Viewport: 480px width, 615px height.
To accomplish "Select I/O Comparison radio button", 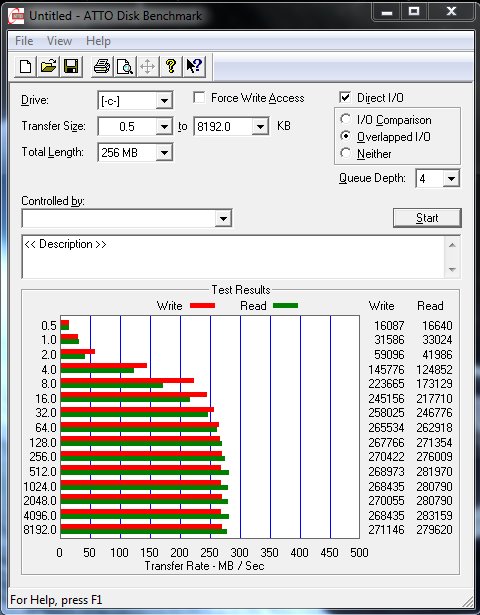I will click(345, 119).
